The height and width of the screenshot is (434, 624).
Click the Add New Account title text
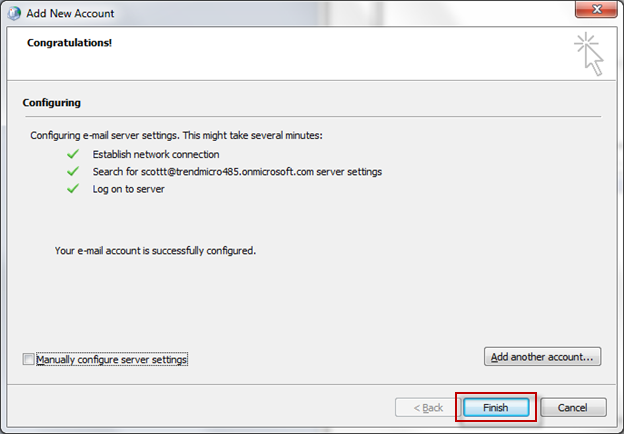pyautogui.click(x=72, y=13)
